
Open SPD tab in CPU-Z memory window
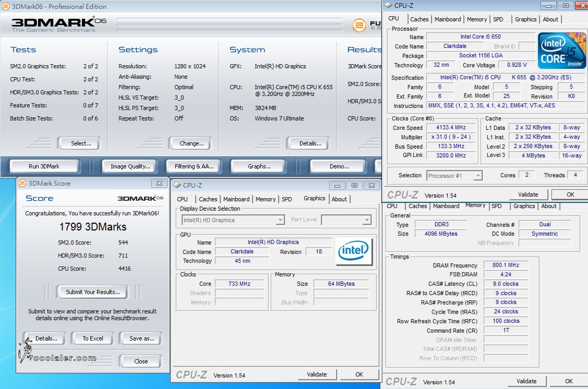pyautogui.click(x=497, y=206)
